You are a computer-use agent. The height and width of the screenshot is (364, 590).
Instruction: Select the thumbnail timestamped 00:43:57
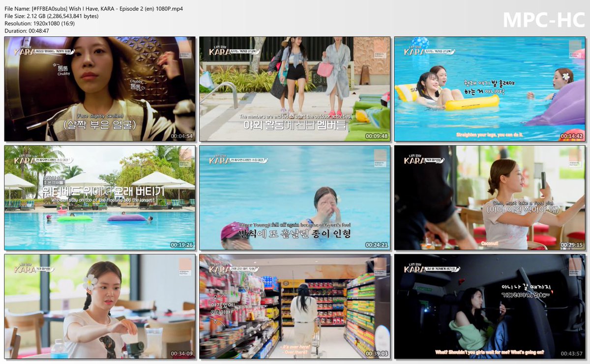click(x=490, y=307)
